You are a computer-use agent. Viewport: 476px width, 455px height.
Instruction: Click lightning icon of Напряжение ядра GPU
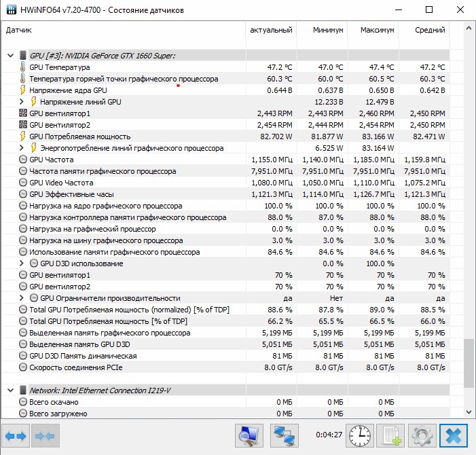pos(23,90)
